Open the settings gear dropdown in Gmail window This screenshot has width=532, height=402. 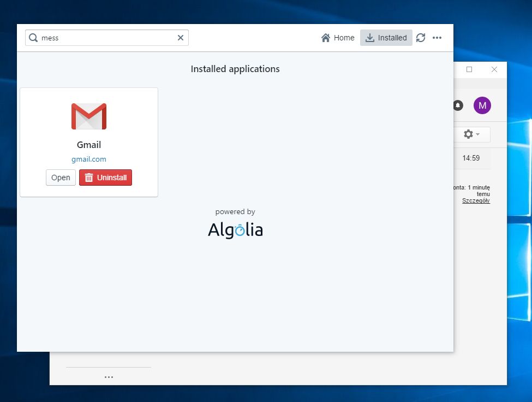click(471, 134)
